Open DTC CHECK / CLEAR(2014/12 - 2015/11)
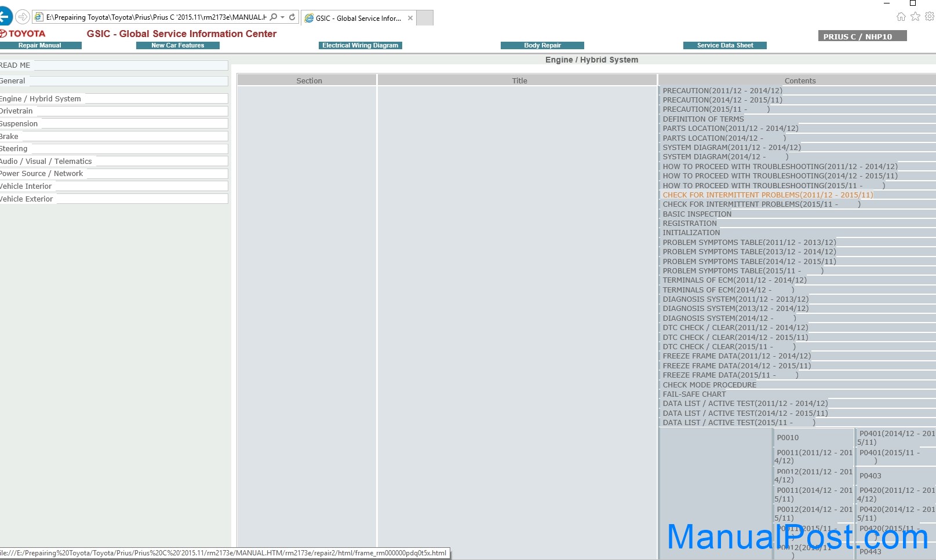936x560 pixels. click(x=735, y=338)
